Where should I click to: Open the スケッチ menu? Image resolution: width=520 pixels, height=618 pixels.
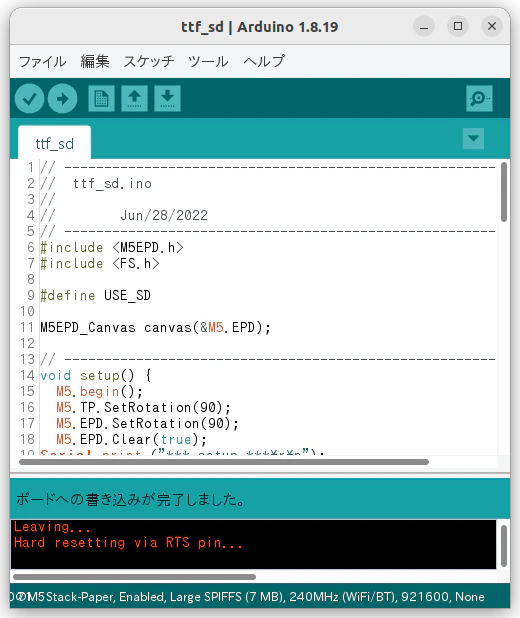tap(149, 61)
